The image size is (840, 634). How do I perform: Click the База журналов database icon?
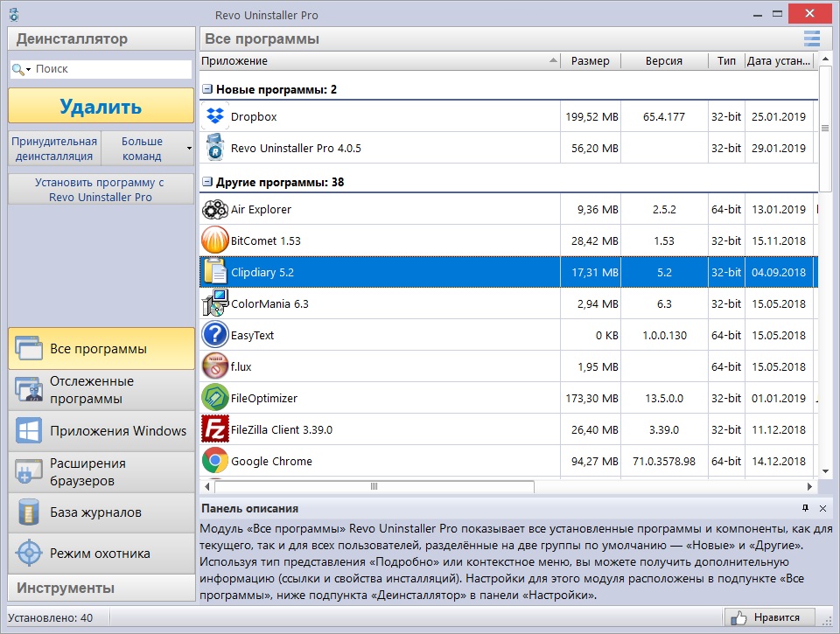[28, 512]
